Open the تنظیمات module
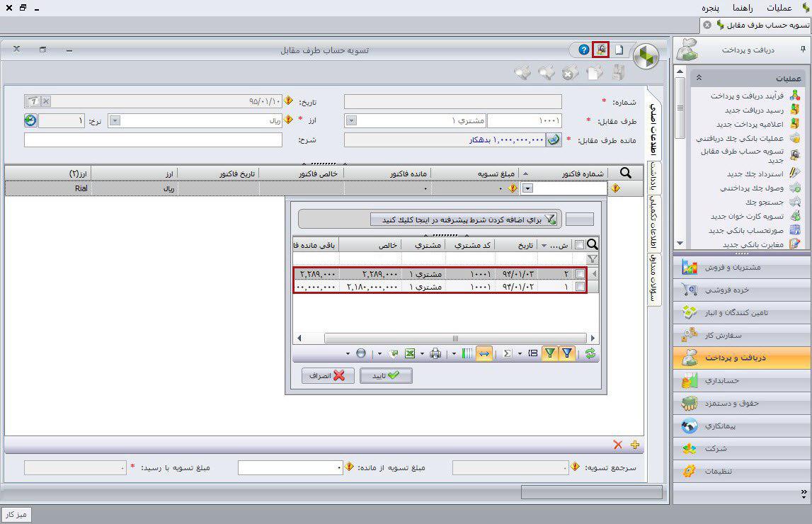 [x=742, y=471]
